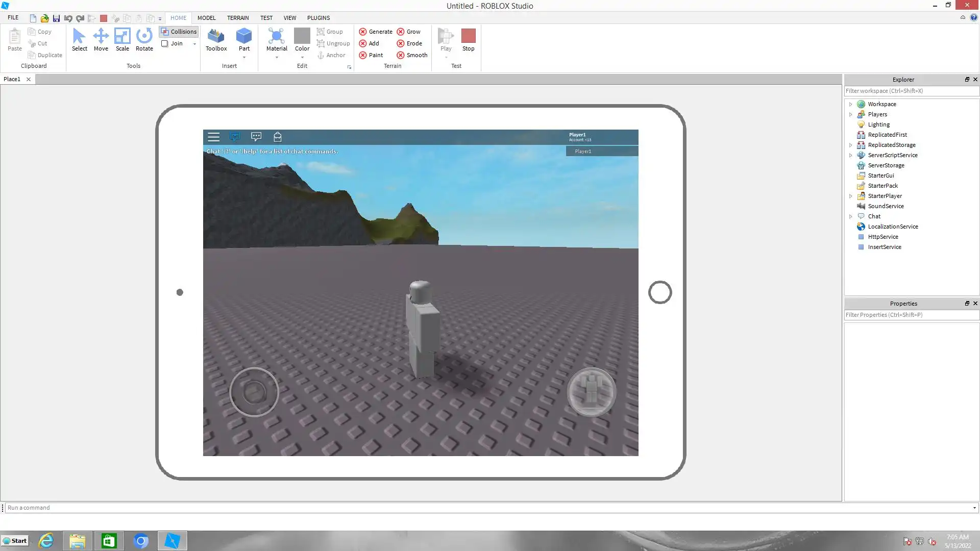Image resolution: width=980 pixels, height=551 pixels.
Task: Switch to the TERRAIN ribbon tab
Action: (x=238, y=18)
